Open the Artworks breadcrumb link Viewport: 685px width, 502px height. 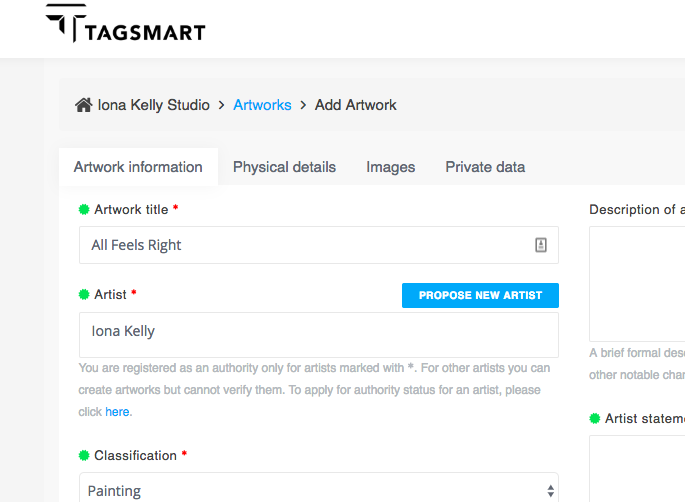coord(262,105)
